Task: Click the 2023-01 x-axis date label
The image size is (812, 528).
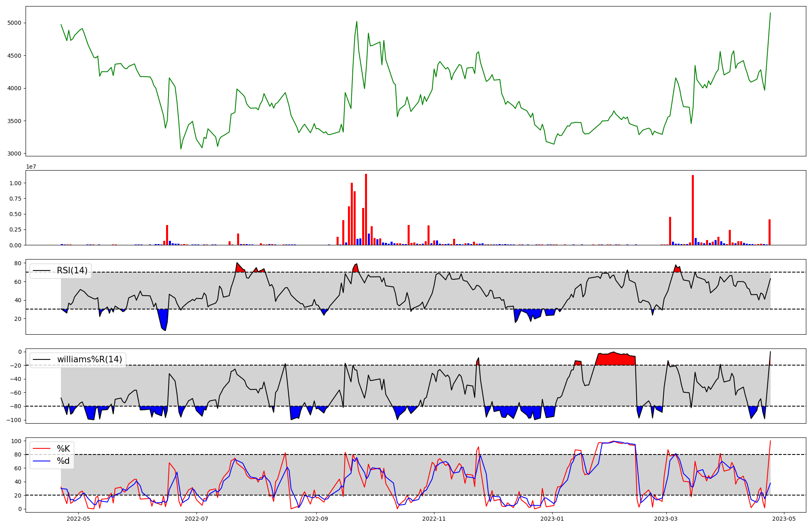Action: click(x=553, y=519)
